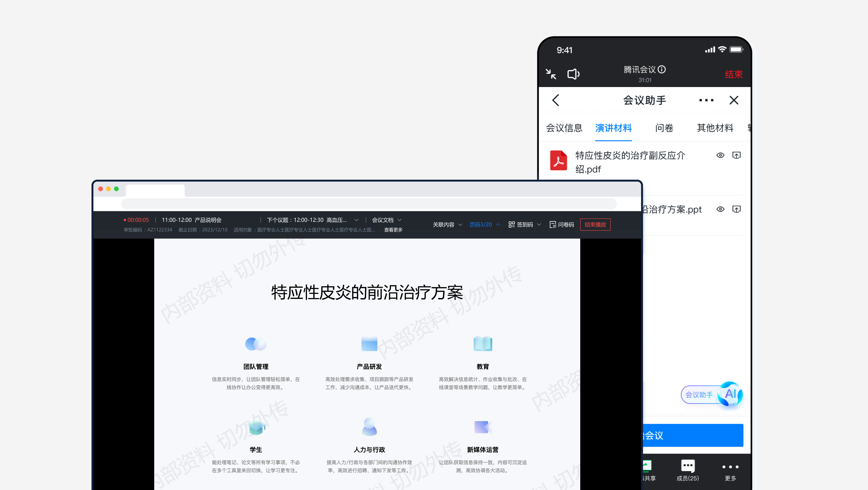This screenshot has width=868, height=490.
Task: Click the 查看更多 link
Action: pyautogui.click(x=393, y=230)
